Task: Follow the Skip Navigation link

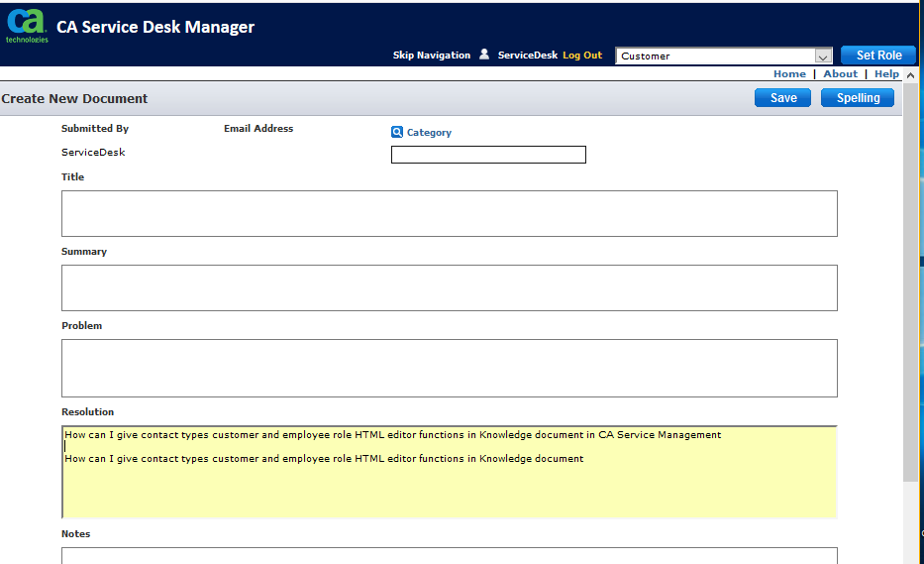Action: point(432,55)
